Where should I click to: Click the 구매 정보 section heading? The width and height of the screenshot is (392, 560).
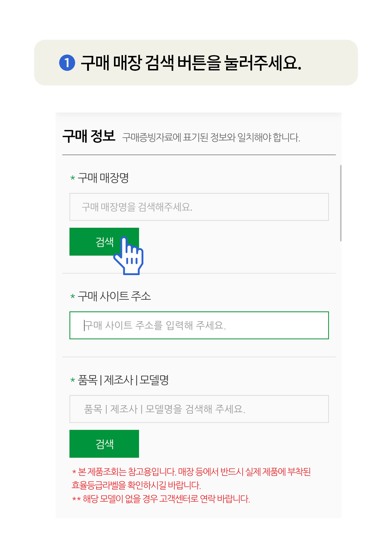tap(89, 136)
